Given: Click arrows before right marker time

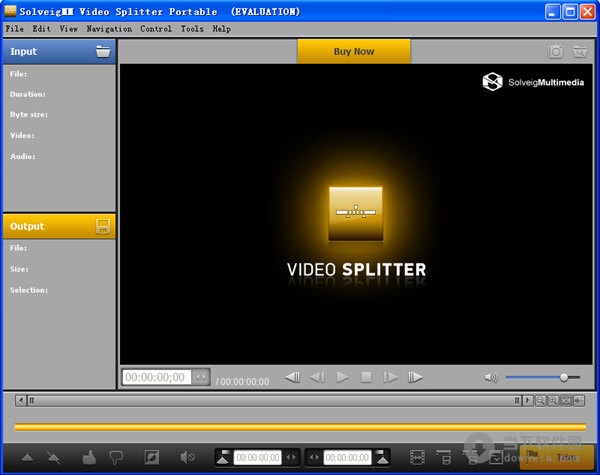Looking at the screenshot, I should [314, 457].
